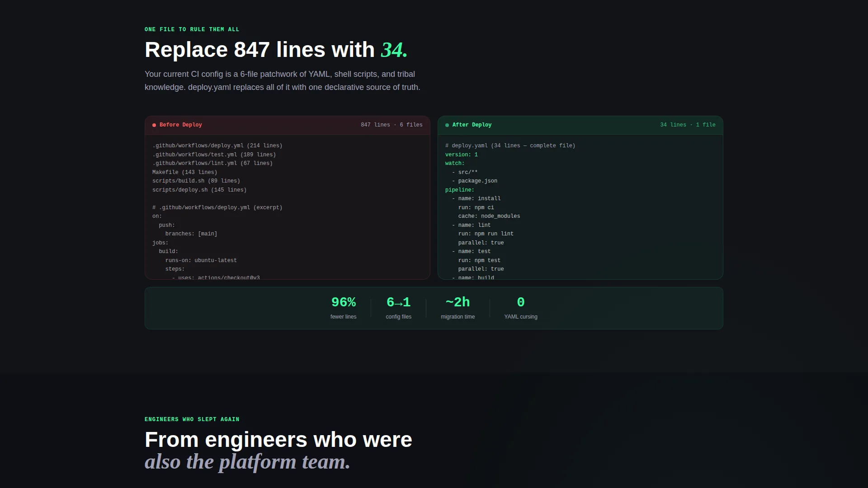Click the 'run: npm test' line

[x=479, y=260]
